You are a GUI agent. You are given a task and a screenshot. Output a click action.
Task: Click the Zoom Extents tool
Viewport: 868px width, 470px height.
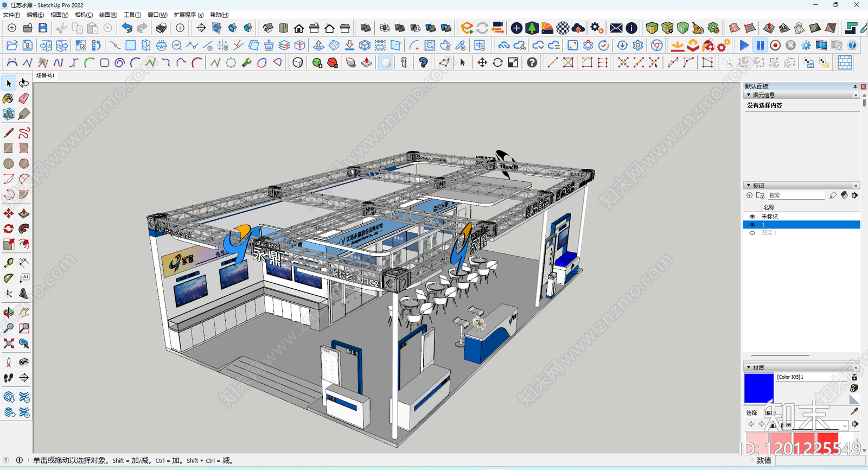[x=9, y=343]
